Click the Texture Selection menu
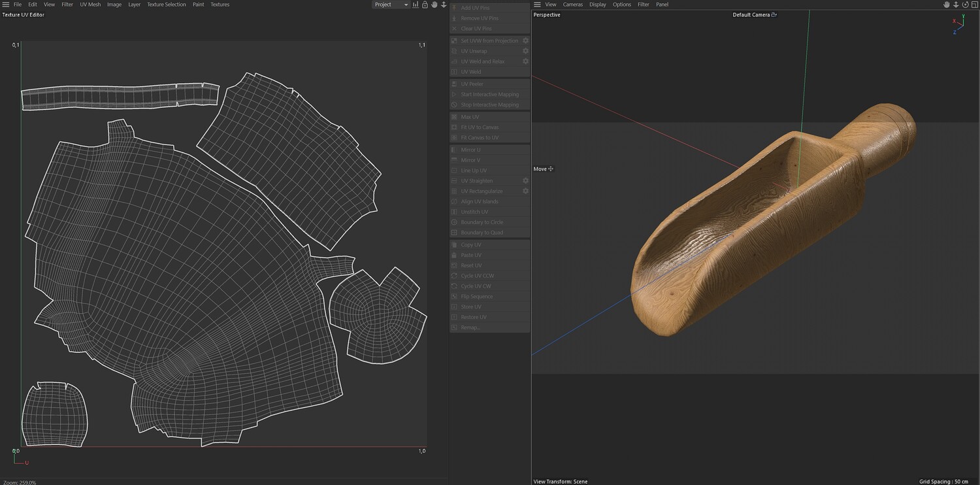Image resolution: width=980 pixels, height=485 pixels. 166,5
